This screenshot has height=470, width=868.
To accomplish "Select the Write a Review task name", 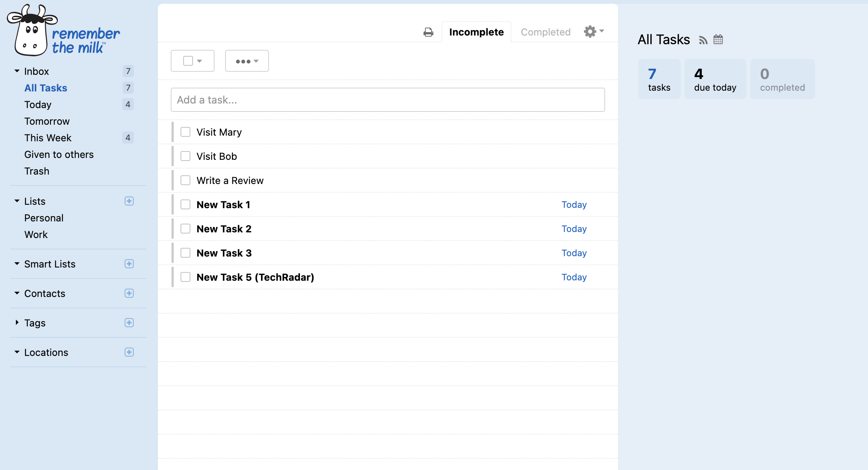I will tap(230, 181).
